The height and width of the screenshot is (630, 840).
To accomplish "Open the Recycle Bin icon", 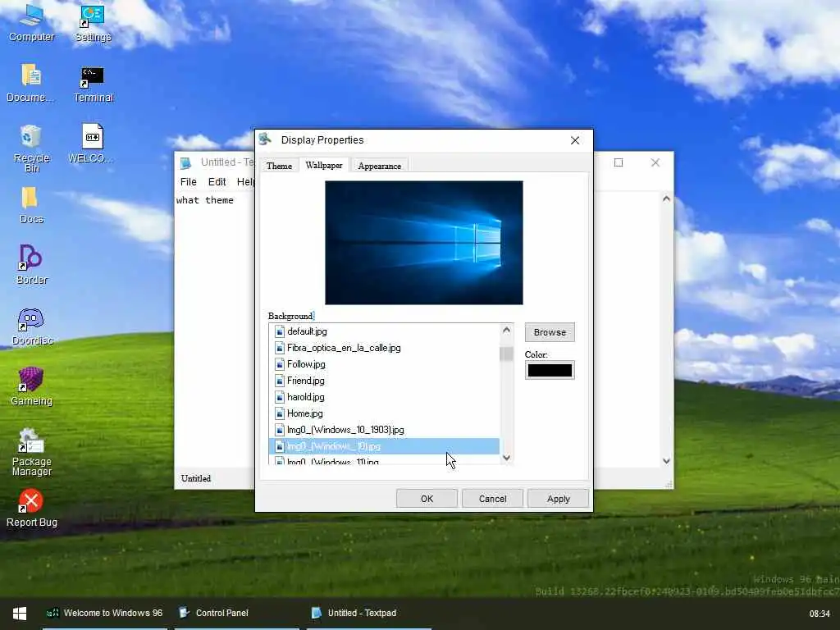I will click(31, 148).
